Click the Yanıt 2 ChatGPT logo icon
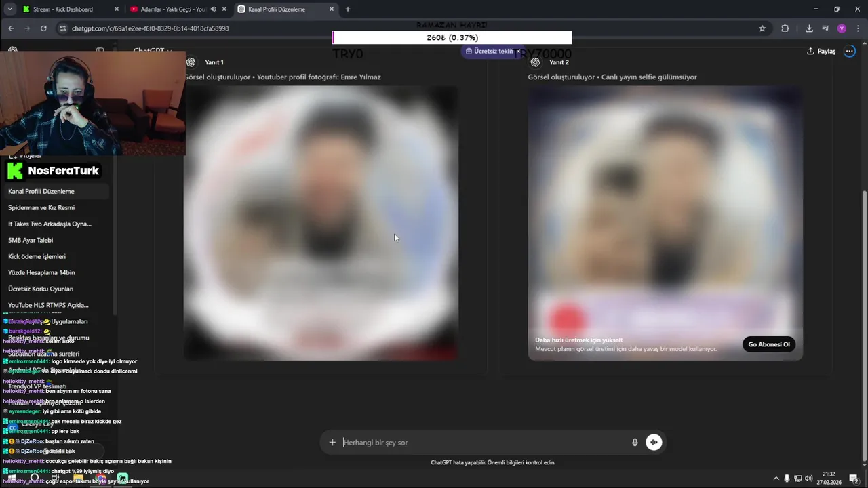This screenshot has width=868, height=488. coord(535,62)
